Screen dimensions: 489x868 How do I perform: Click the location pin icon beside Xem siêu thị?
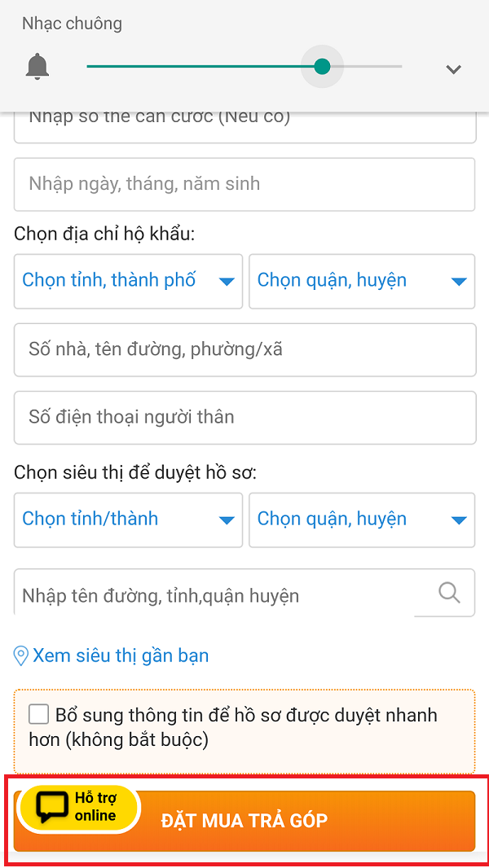click(21, 655)
